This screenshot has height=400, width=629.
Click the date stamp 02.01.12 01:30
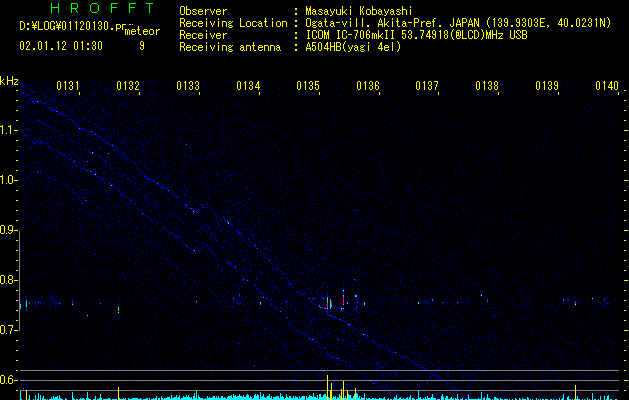61,46
